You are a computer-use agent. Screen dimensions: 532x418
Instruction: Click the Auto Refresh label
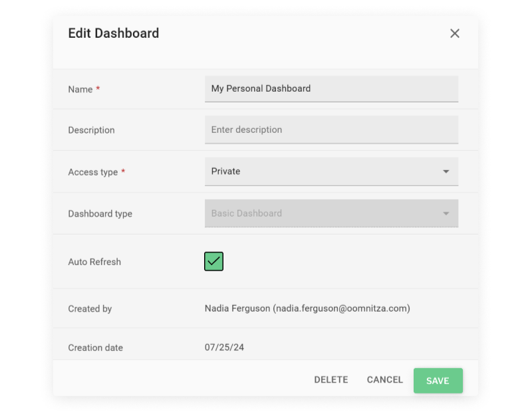tap(94, 262)
